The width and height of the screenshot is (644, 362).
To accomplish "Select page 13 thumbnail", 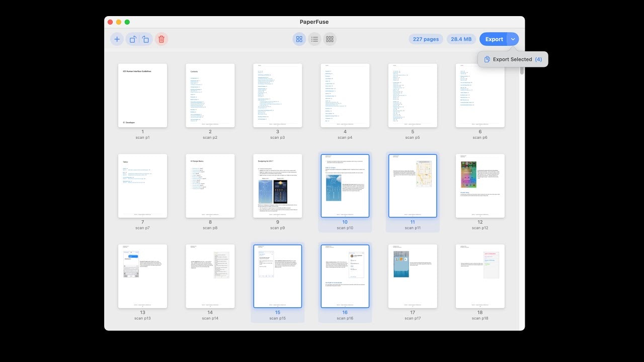I will tap(142, 277).
